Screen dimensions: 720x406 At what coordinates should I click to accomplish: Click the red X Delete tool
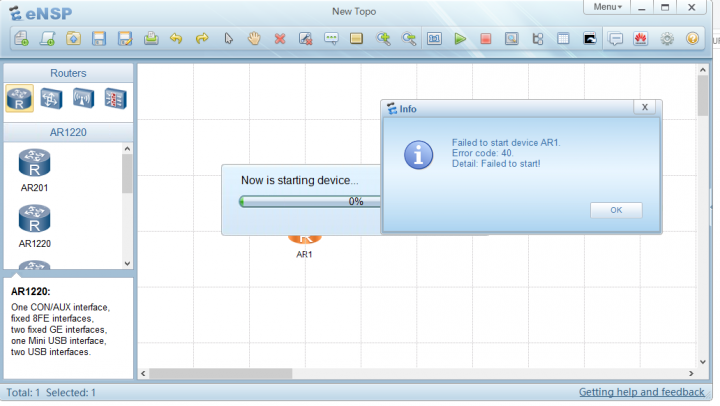280,39
